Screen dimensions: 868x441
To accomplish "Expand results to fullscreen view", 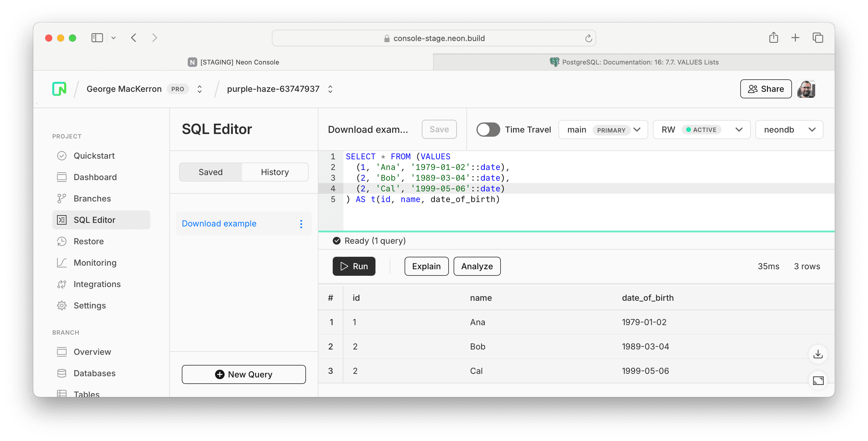I will [818, 381].
